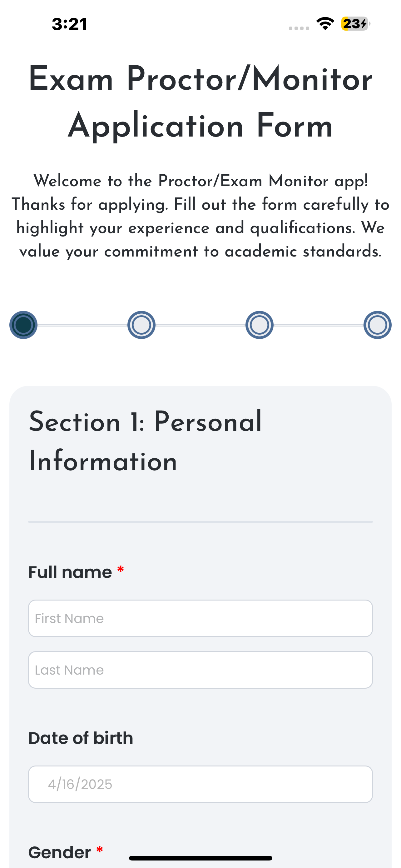Viewport: 401px width, 868px height.
Task: Click the Full name label
Action: pos(70,572)
